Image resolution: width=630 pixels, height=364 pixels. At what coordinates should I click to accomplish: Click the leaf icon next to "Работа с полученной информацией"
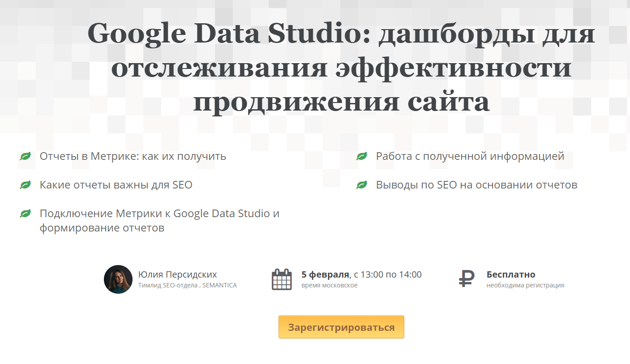[362, 156]
